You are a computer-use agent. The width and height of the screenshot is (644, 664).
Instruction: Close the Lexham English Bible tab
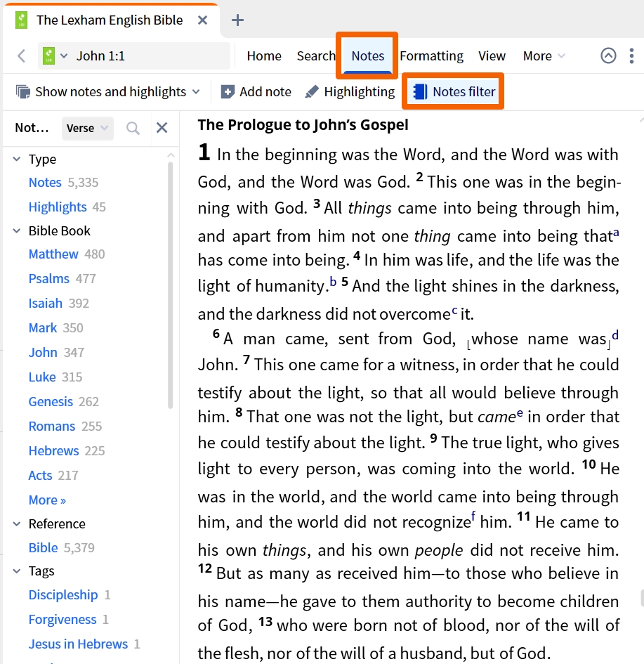(x=203, y=20)
